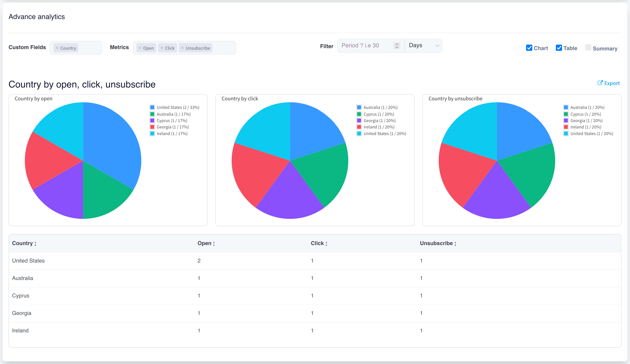
Task: Toggle United States legend swatch in open chart
Action: [x=152, y=107]
